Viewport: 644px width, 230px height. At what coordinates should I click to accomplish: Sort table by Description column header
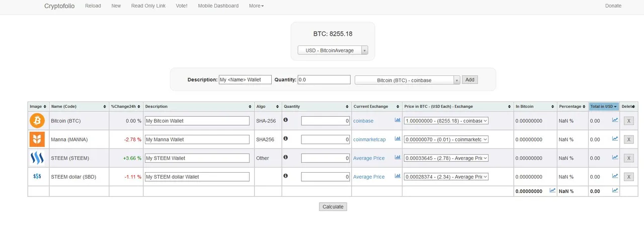[199, 106]
